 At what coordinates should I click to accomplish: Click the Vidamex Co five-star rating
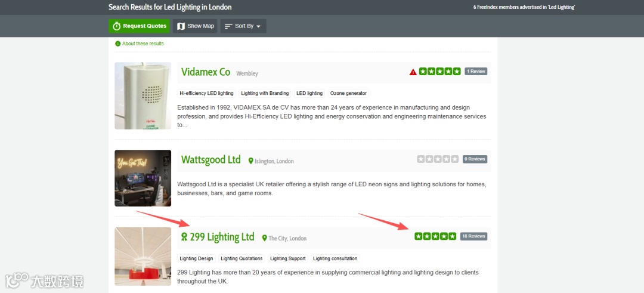pos(440,72)
